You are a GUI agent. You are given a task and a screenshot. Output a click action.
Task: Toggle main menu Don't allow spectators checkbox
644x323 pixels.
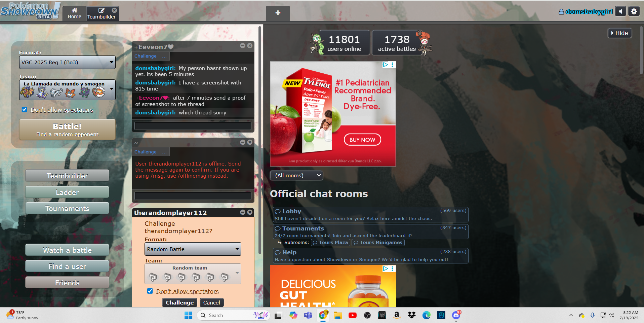[25, 109]
